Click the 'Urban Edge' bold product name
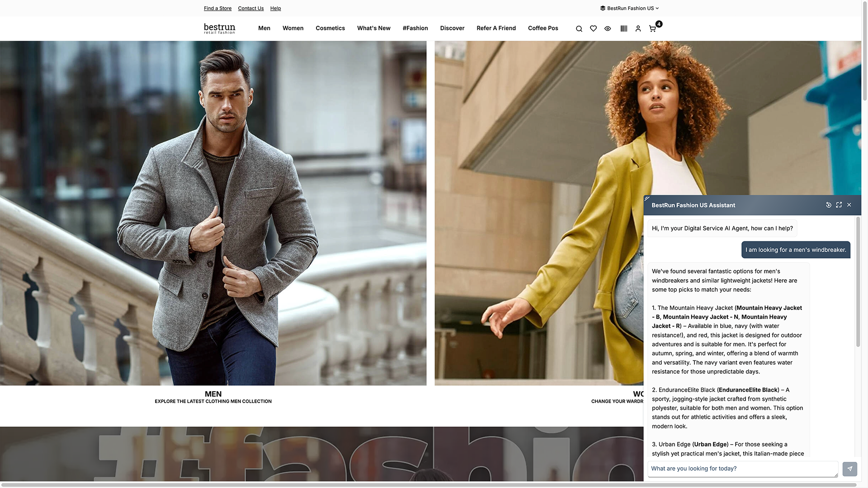Viewport: 868px width, 488px height. pyautogui.click(x=710, y=444)
